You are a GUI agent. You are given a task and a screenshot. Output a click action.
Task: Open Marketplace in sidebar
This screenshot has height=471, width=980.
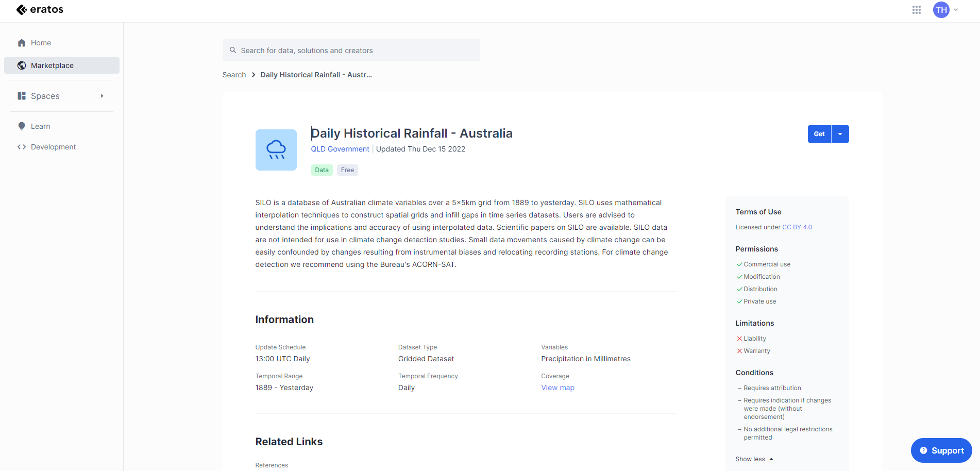(62, 65)
